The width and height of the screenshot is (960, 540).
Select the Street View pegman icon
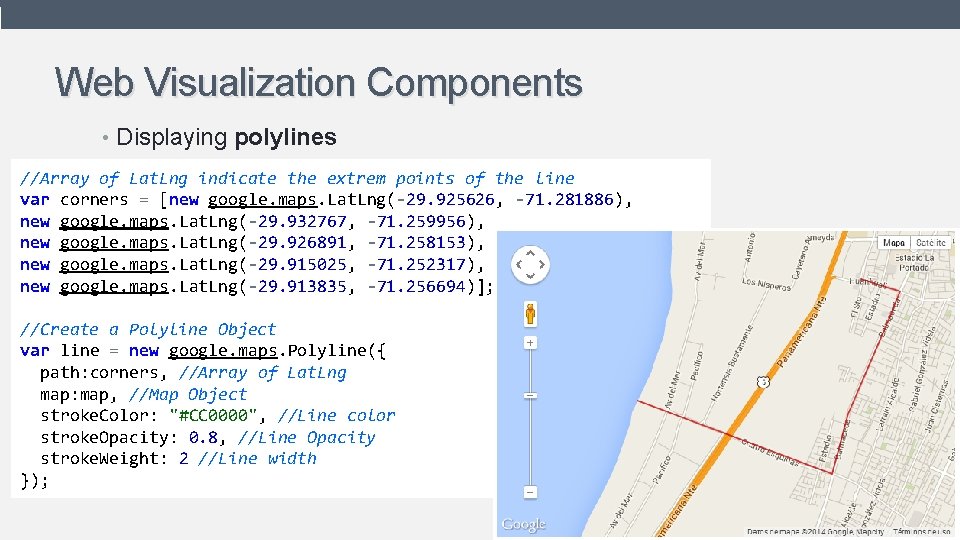coord(530,313)
